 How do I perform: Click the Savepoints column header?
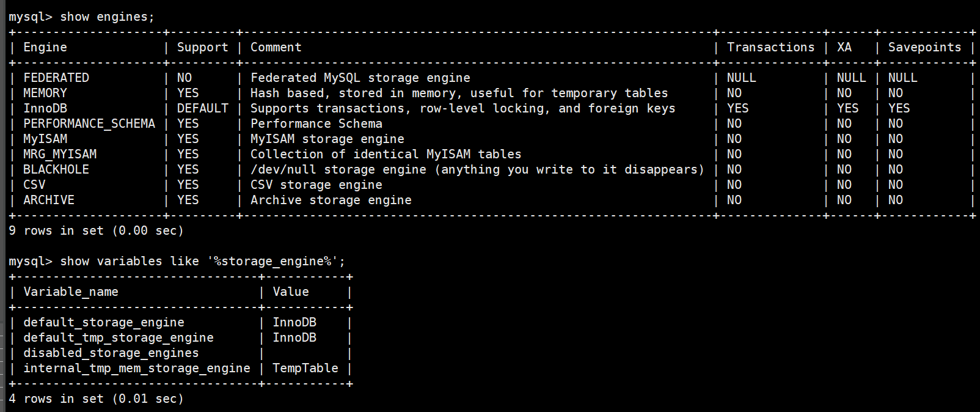click(x=924, y=48)
